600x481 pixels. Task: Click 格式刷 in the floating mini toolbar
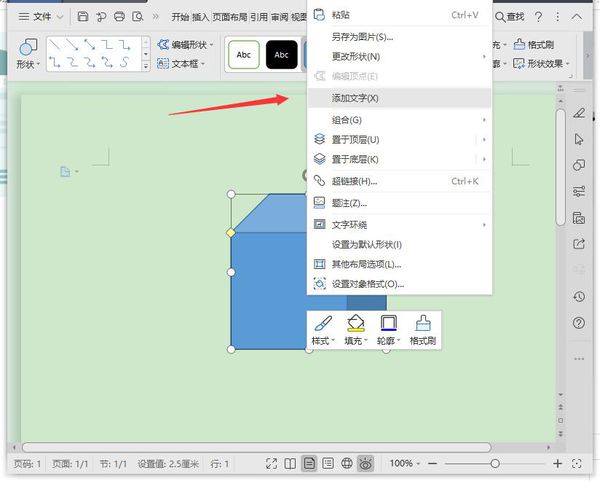pos(423,330)
